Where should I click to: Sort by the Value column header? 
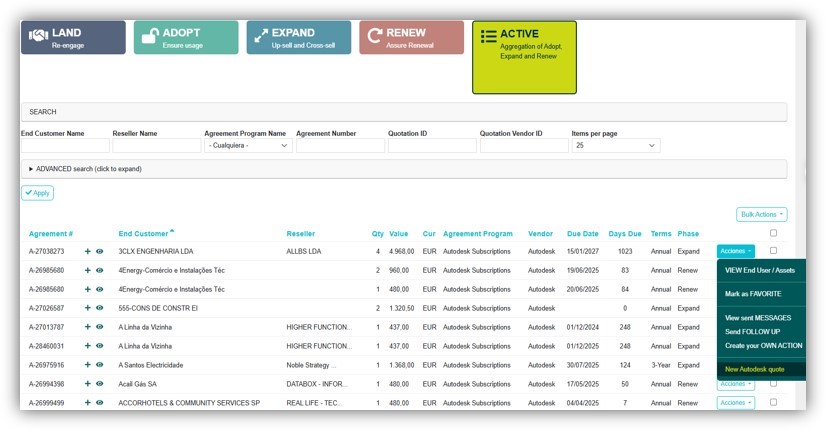[x=398, y=234]
